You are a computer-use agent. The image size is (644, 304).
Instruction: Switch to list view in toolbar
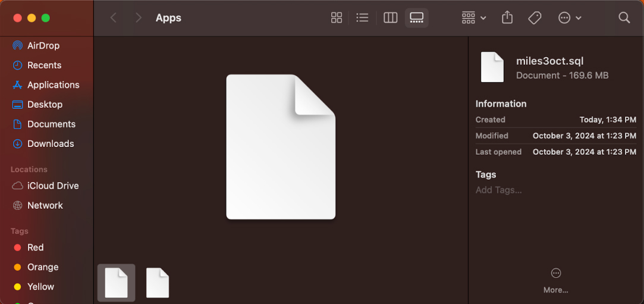(362, 18)
